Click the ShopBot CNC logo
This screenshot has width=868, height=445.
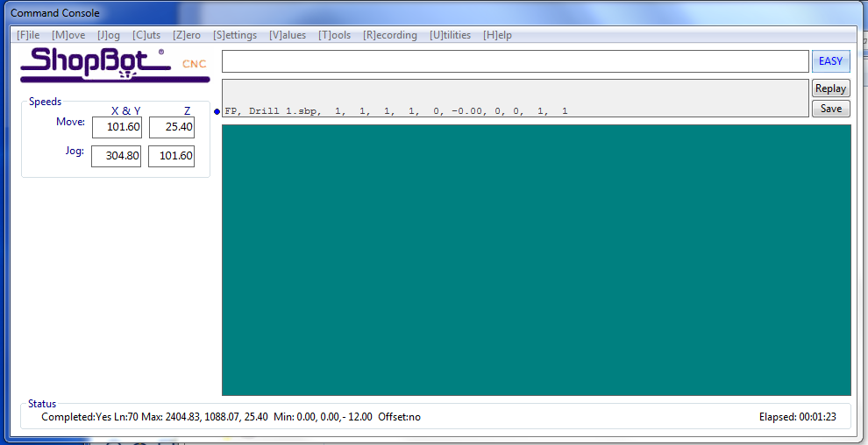115,65
